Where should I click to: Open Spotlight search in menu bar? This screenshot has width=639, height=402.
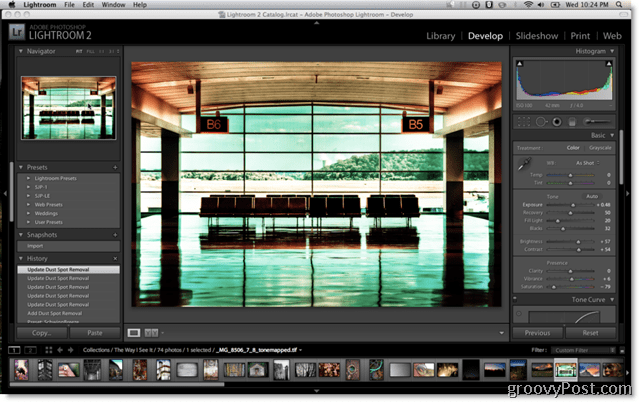[x=619, y=4]
